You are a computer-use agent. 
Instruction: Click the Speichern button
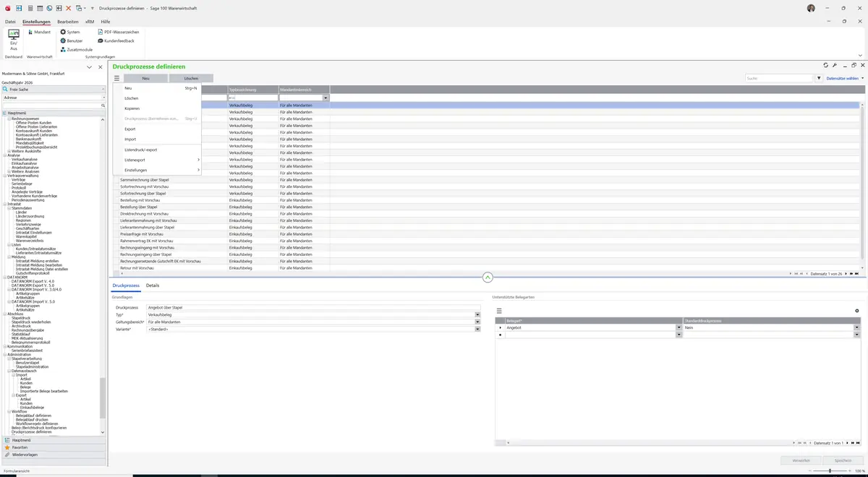843,460
